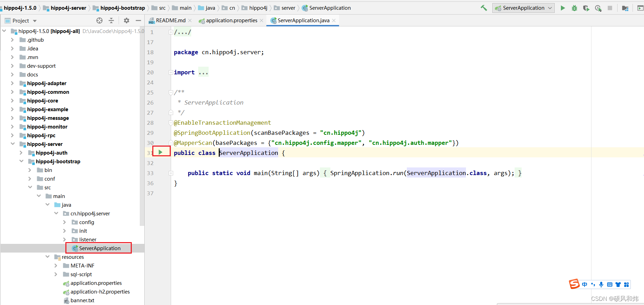Expand the .github folder
Viewport: 644px width, 305px height.
tap(13, 40)
